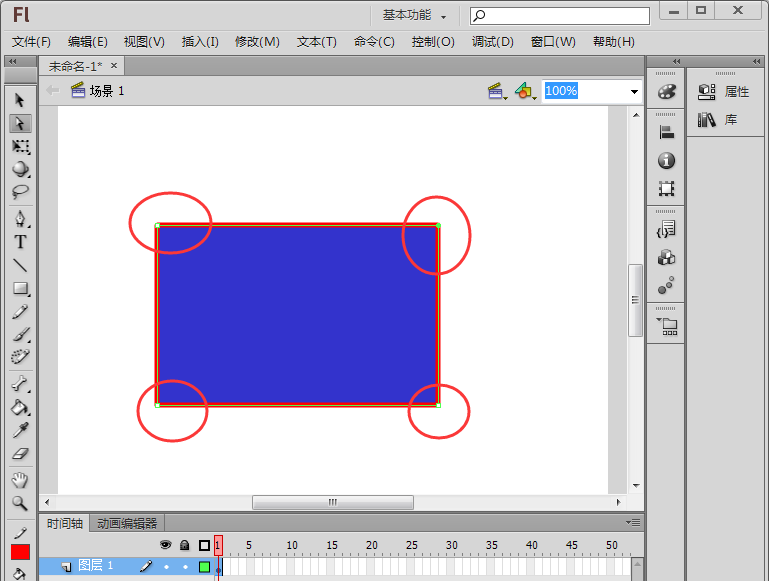The height and width of the screenshot is (581, 769).
Task: Open the Project panel icon
Action: [x=667, y=327]
